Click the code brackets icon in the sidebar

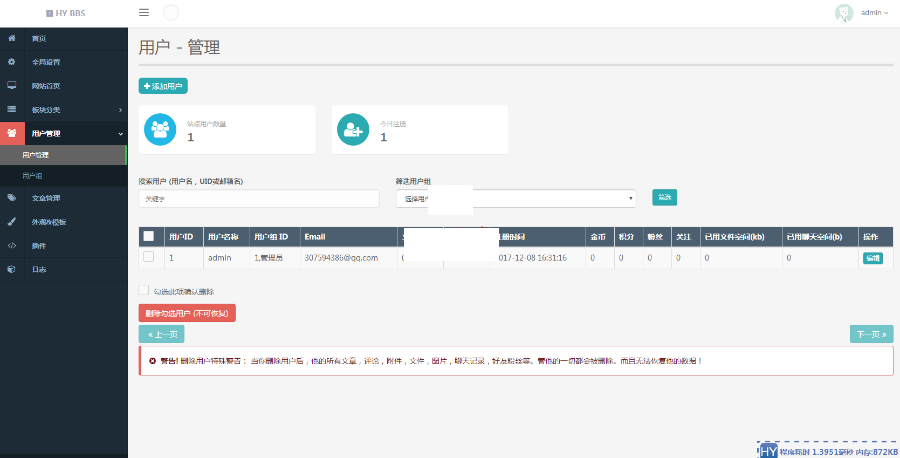point(11,245)
